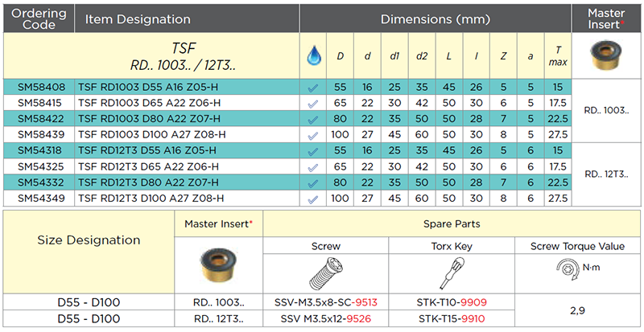Click the coolant checkmark in row SM54349
The image size is (644, 332).
pos(314,198)
